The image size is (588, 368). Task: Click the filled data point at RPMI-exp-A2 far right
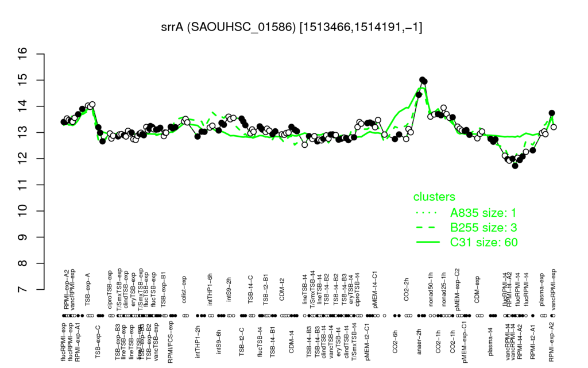552,113
